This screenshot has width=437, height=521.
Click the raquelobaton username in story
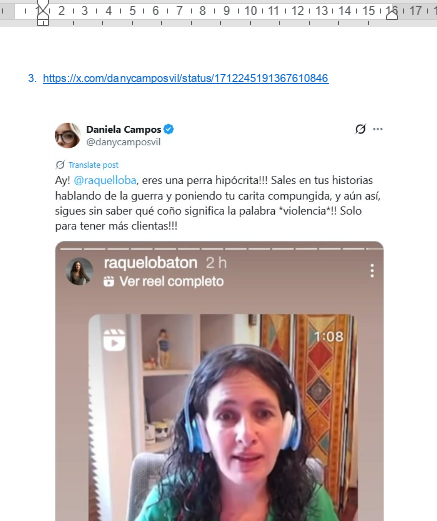pyautogui.click(x=151, y=263)
